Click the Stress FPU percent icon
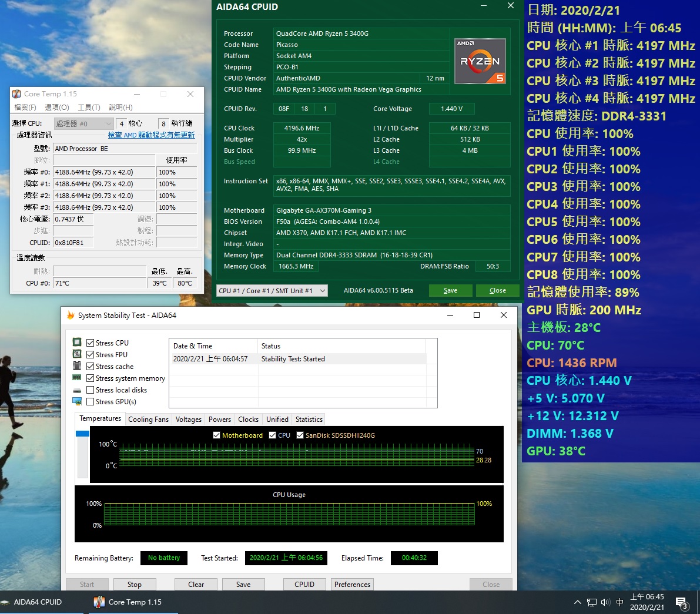The image size is (700, 614). click(x=77, y=354)
